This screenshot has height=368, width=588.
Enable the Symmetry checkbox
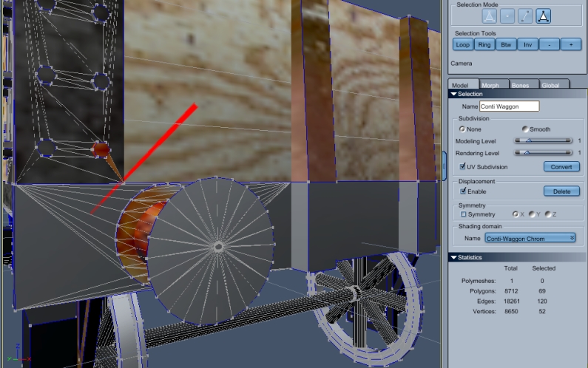463,214
